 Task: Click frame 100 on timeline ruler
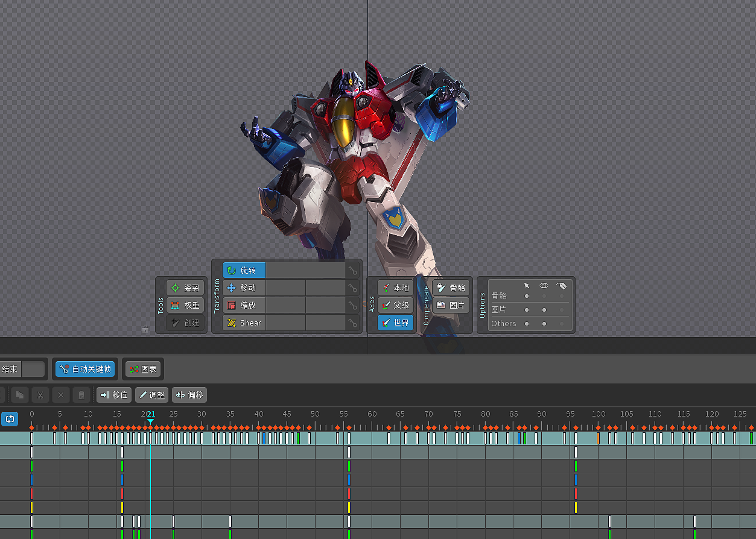tap(599, 414)
